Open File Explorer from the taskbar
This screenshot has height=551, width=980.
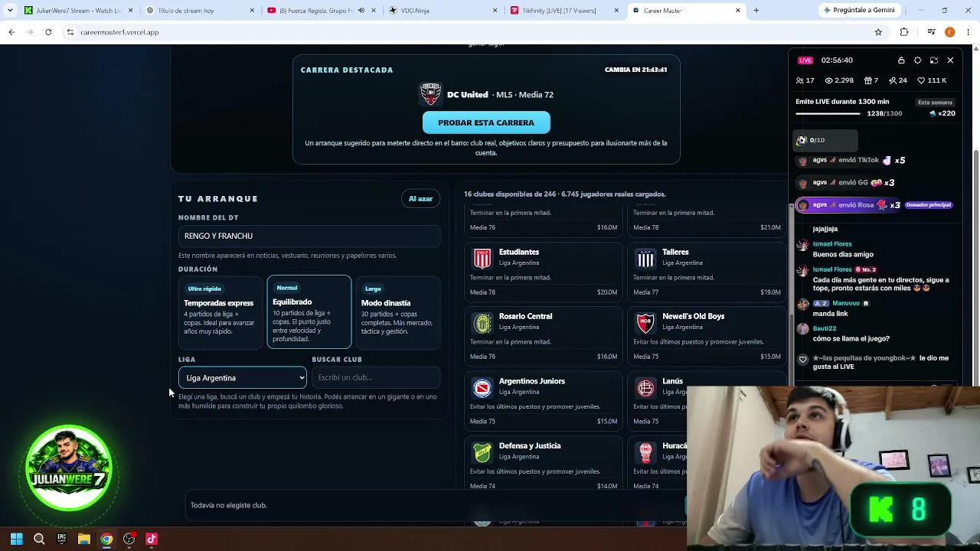tap(84, 539)
